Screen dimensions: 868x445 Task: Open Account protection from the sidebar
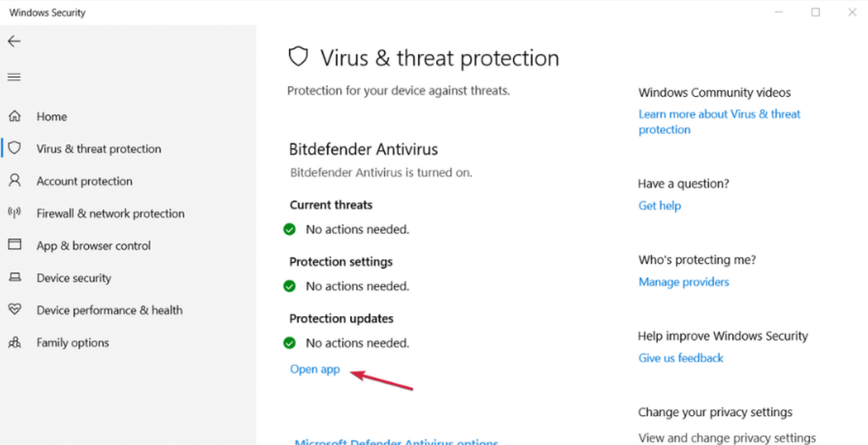tap(84, 181)
